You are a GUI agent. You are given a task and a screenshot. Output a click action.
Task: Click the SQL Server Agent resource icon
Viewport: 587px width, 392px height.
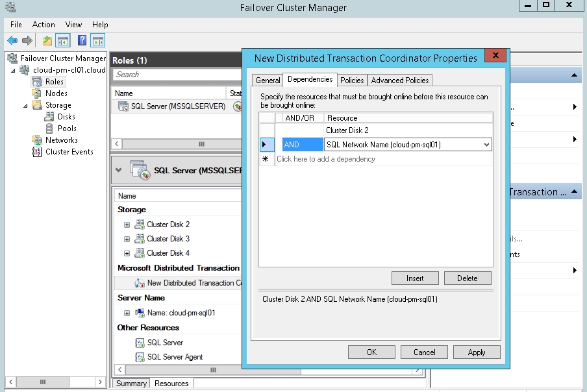point(140,357)
